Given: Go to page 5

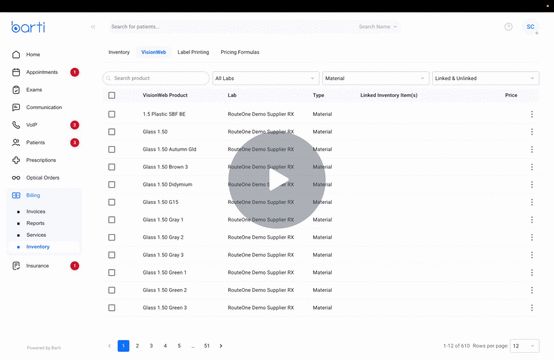Looking at the screenshot, I should [x=179, y=346].
